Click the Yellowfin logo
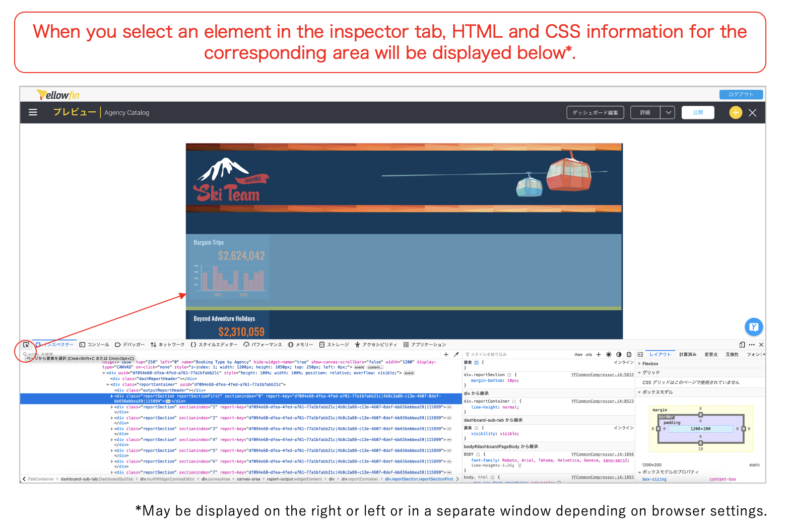This screenshot has height=532, width=788. (58, 95)
